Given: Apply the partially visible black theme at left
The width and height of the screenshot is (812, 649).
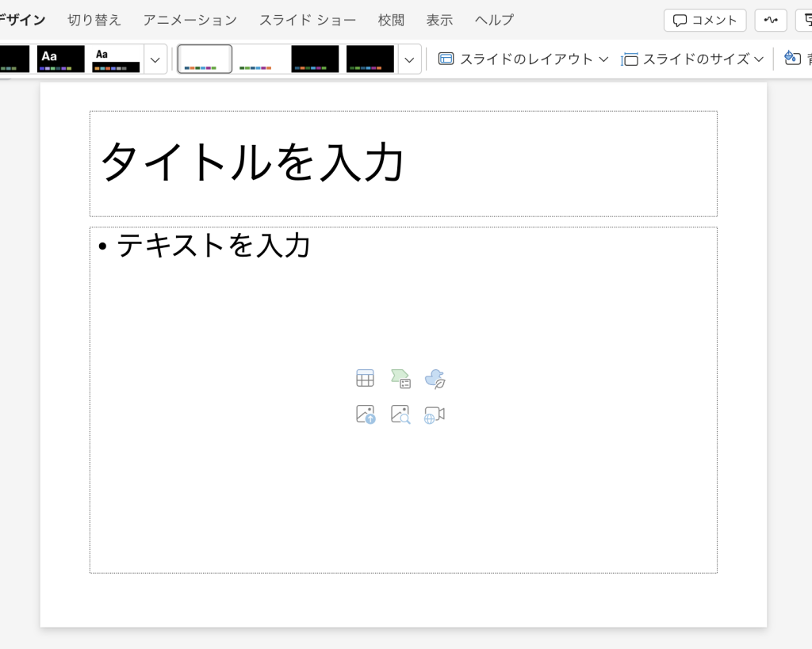Looking at the screenshot, I should [x=14, y=59].
